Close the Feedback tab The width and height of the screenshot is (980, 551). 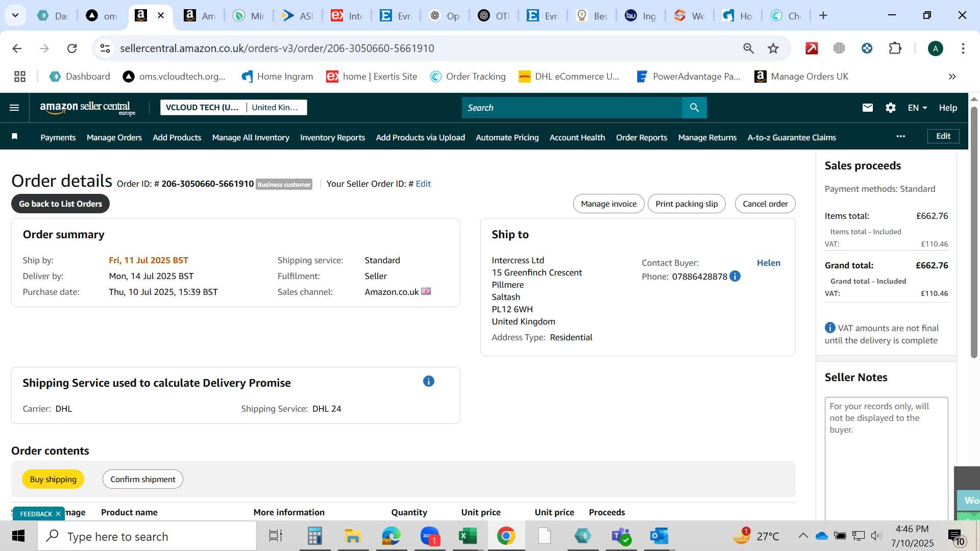[58, 514]
